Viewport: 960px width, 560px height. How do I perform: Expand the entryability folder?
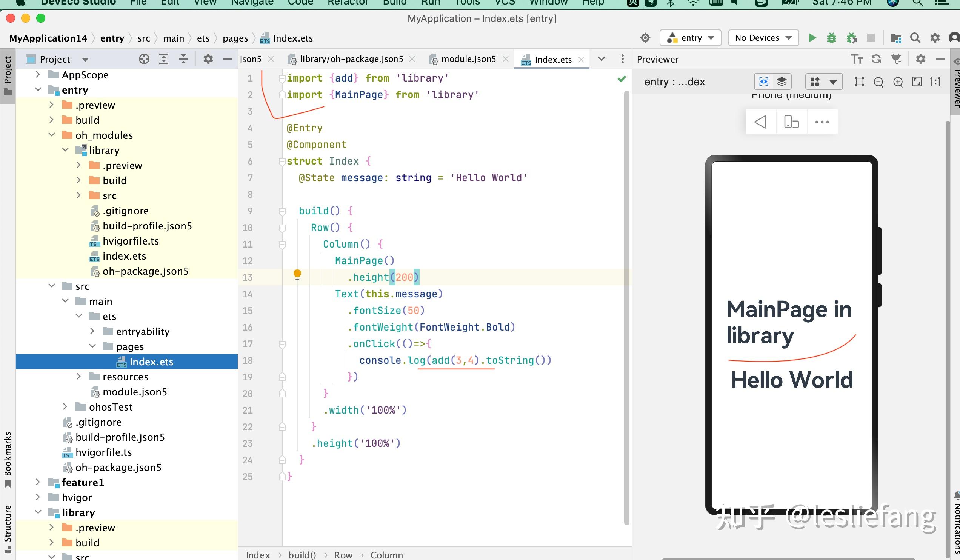coord(92,331)
